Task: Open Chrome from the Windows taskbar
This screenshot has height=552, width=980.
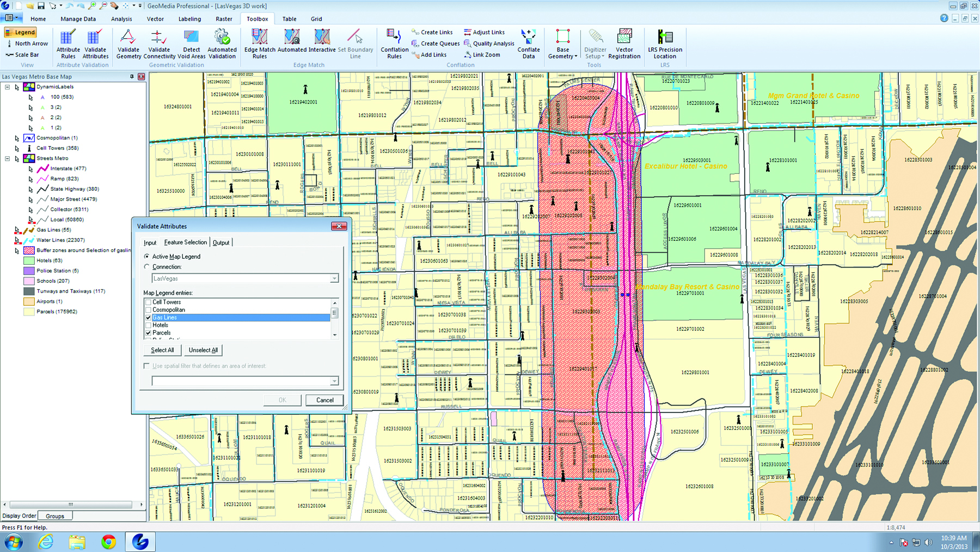Action: tap(109, 542)
